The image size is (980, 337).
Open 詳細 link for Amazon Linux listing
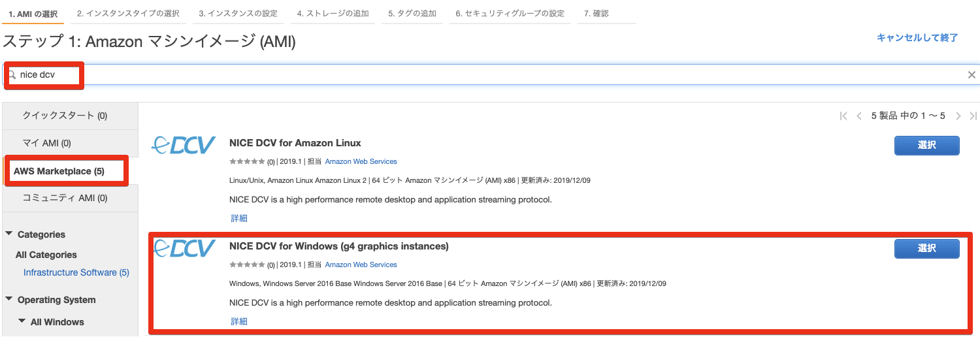[239, 218]
